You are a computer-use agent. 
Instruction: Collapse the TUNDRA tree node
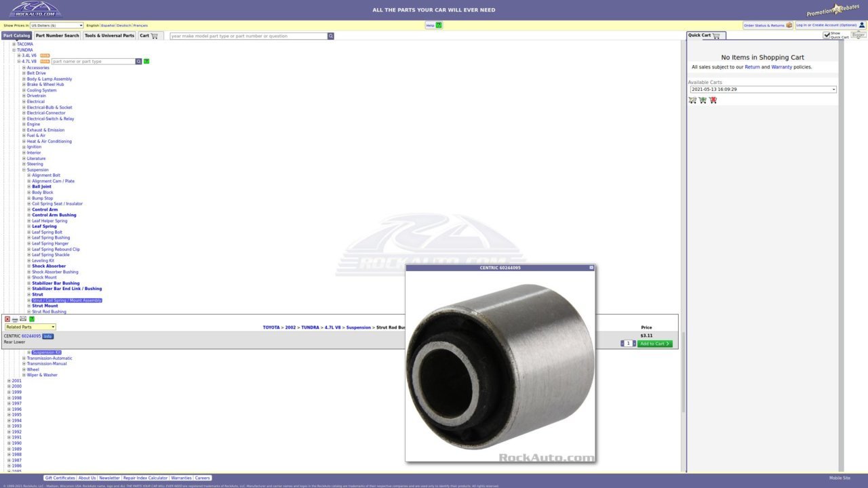[14, 50]
